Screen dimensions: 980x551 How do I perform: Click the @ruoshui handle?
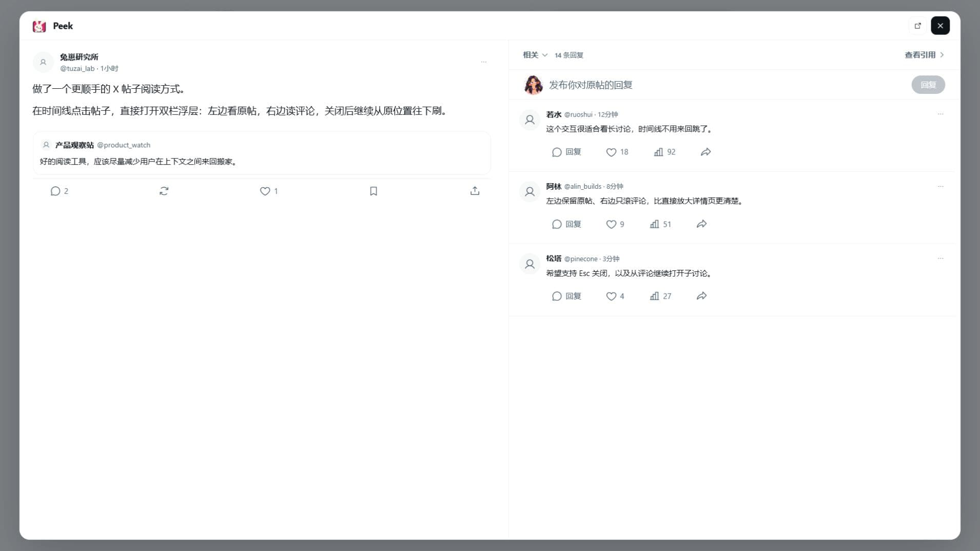point(578,115)
